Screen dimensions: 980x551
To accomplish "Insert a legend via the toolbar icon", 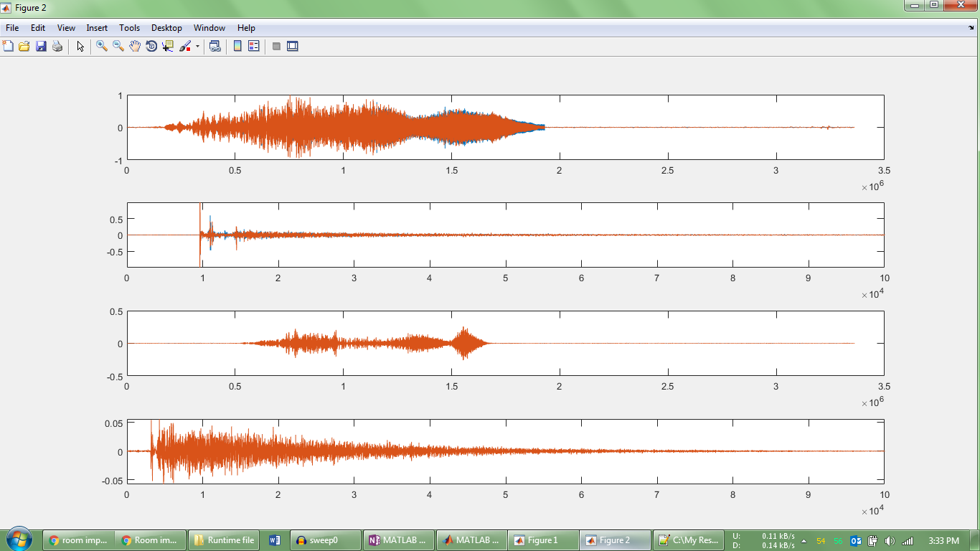I will click(x=254, y=46).
